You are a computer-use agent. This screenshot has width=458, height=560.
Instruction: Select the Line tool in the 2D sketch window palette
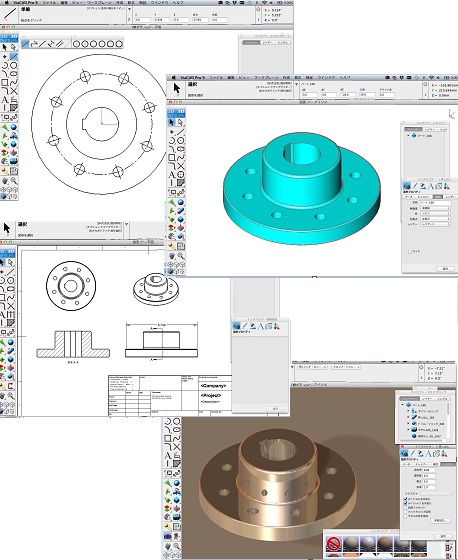[x=14, y=57]
